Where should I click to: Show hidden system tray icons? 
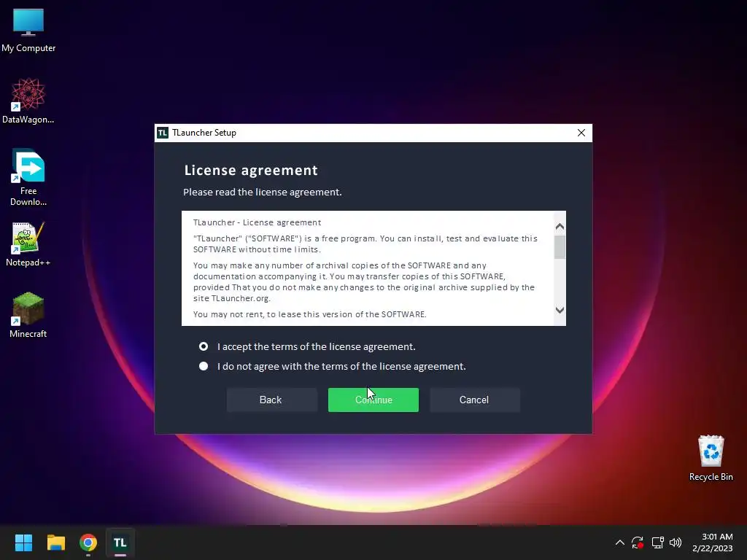(620, 542)
